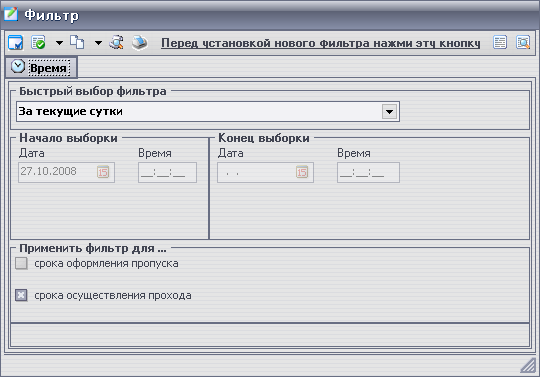
Task: Open calendar for Конец выборки date
Action: point(302,172)
